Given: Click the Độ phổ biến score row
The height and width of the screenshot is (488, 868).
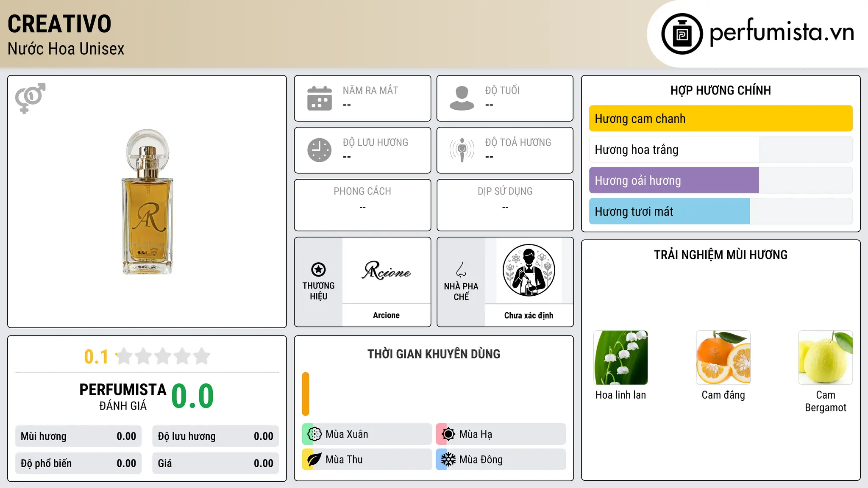Looking at the screenshot, I should point(78,463).
